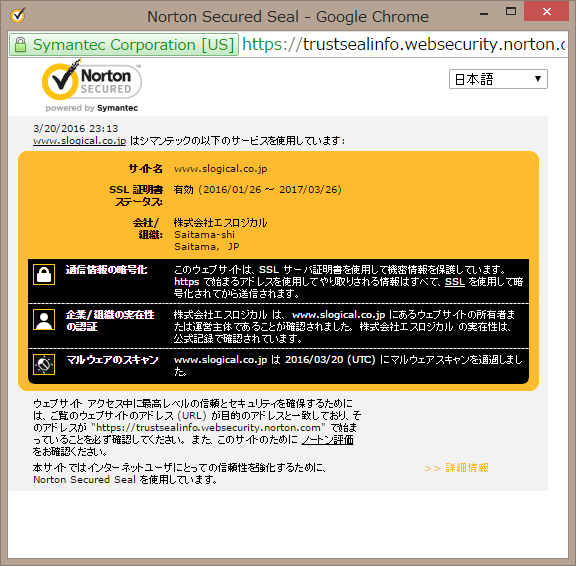Image resolution: width=576 pixels, height=566 pixels.
Task: Click the >> 詳細情報 link
Action: click(x=457, y=468)
